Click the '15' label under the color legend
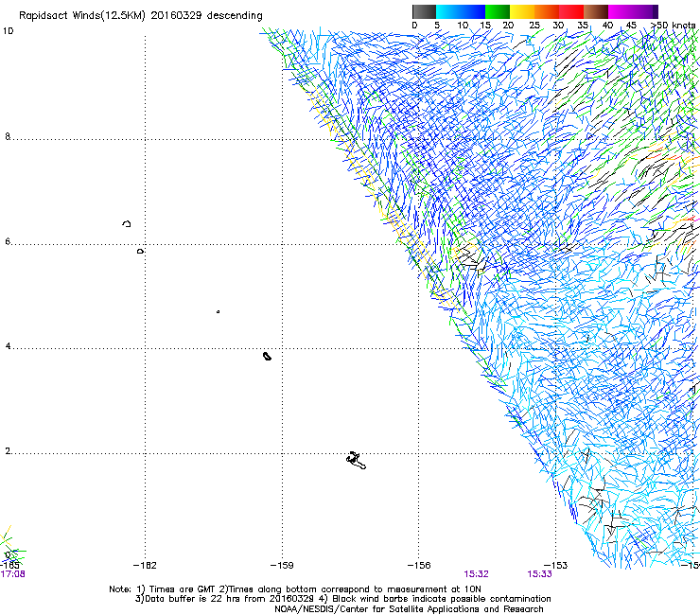 coord(485,26)
